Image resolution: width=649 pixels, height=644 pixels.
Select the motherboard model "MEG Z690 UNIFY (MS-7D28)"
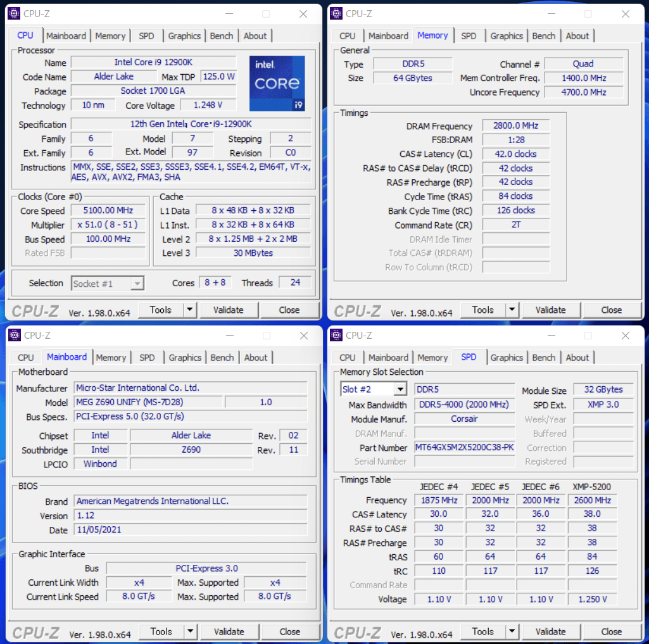(149, 402)
